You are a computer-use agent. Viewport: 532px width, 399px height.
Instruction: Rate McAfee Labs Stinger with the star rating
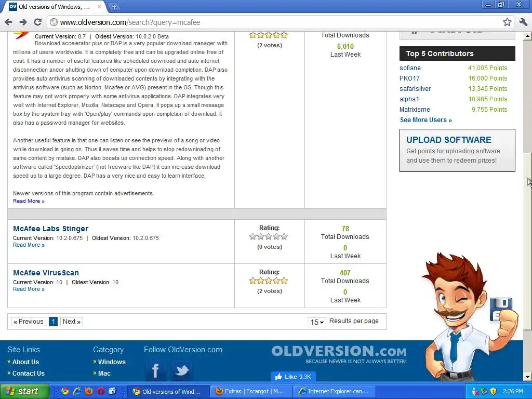click(269, 236)
